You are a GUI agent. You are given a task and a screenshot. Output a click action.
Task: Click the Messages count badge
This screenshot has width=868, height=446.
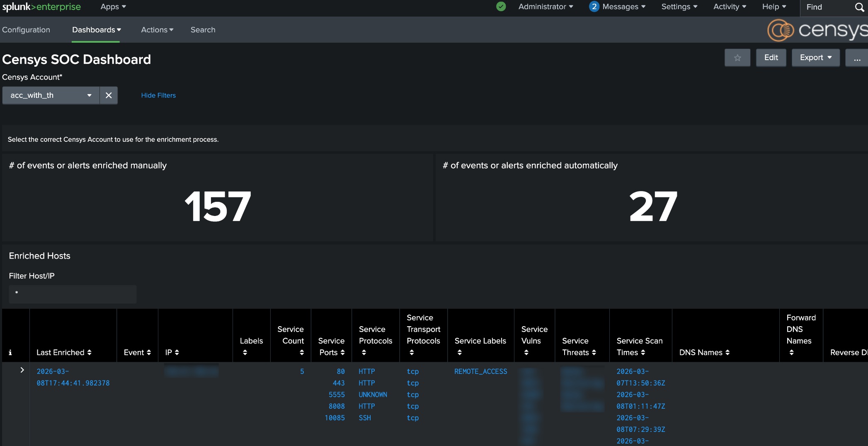pos(594,7)
